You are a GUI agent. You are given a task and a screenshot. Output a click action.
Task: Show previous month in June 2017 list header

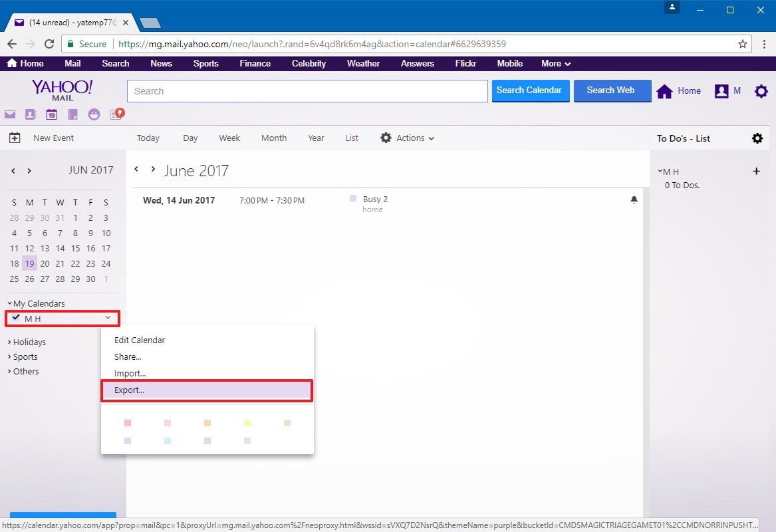click(x=136, y=170)
